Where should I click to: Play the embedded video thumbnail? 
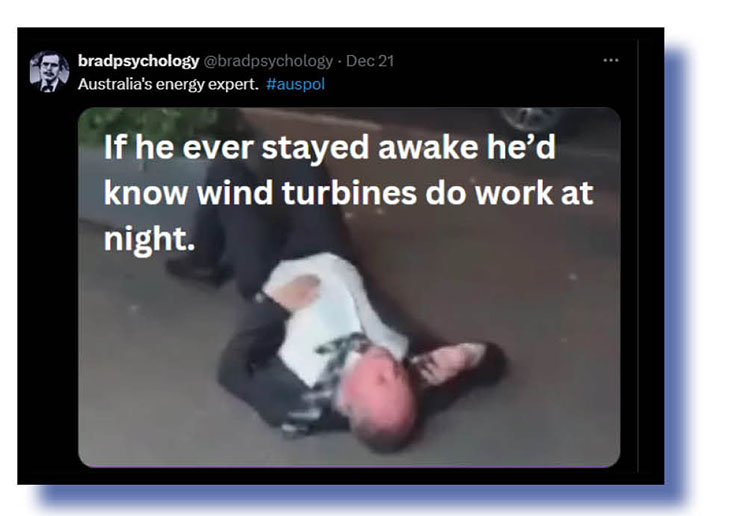[x=349, y=287]
